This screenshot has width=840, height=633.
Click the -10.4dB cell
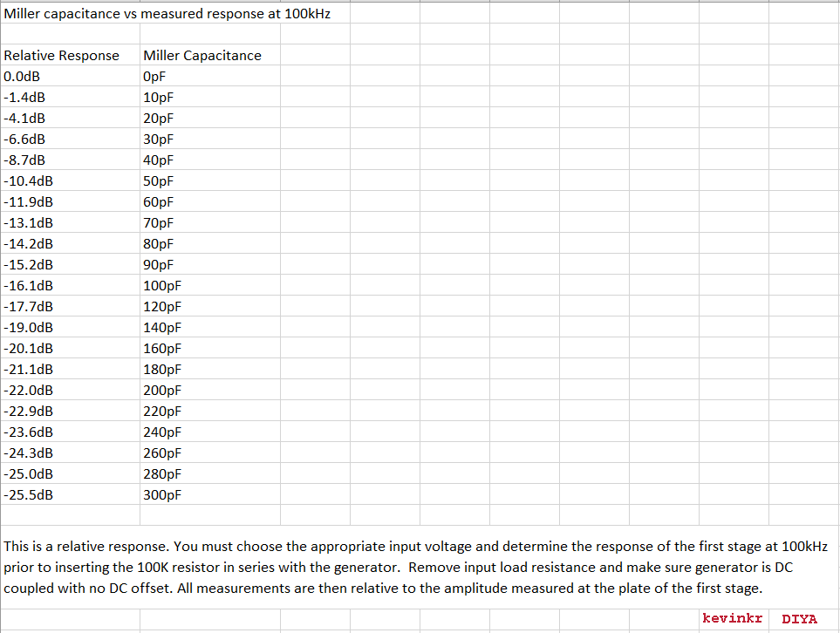pyautogui.click(x=70, y=180)
